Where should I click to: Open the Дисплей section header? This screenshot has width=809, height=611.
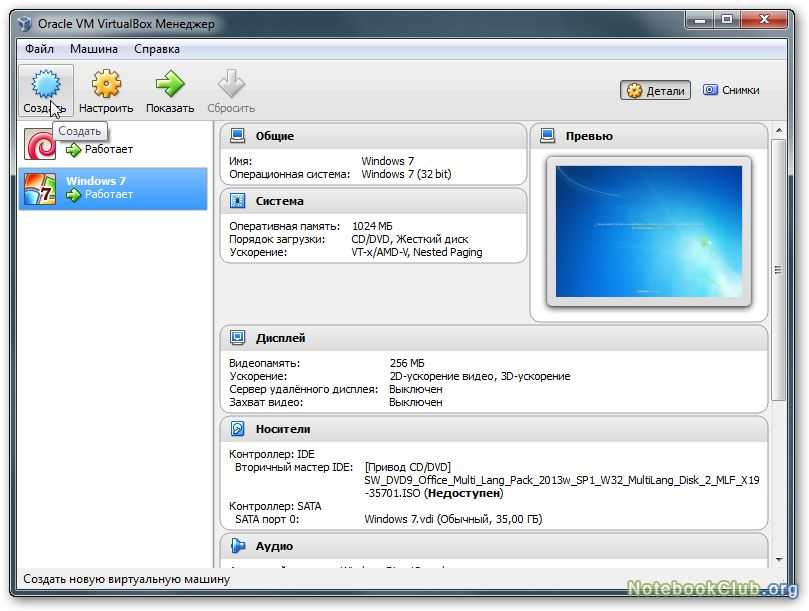pyautogui.click(x=494, y=339)
